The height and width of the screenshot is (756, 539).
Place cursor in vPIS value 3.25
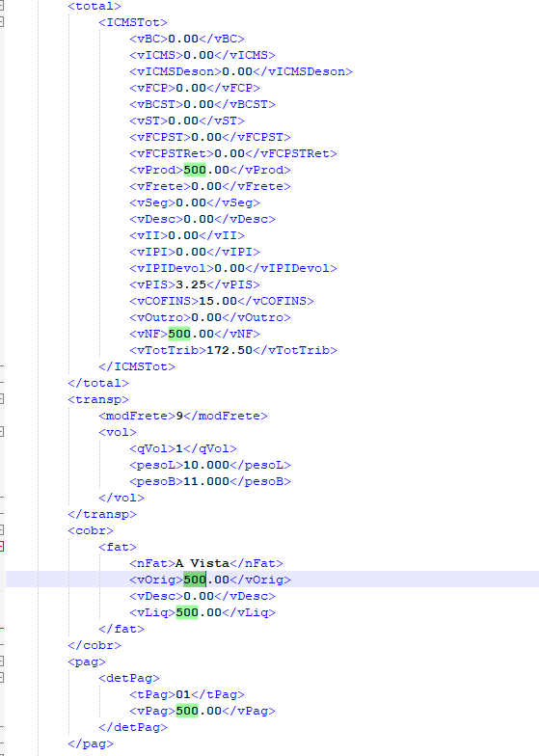coord(191,284)
